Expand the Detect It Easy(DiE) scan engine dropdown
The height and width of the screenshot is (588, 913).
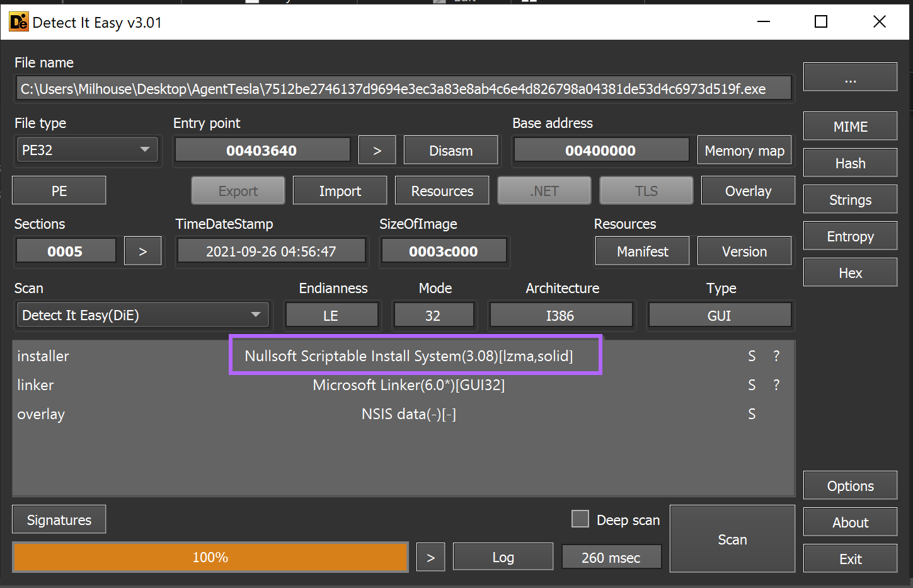[142, 315]
